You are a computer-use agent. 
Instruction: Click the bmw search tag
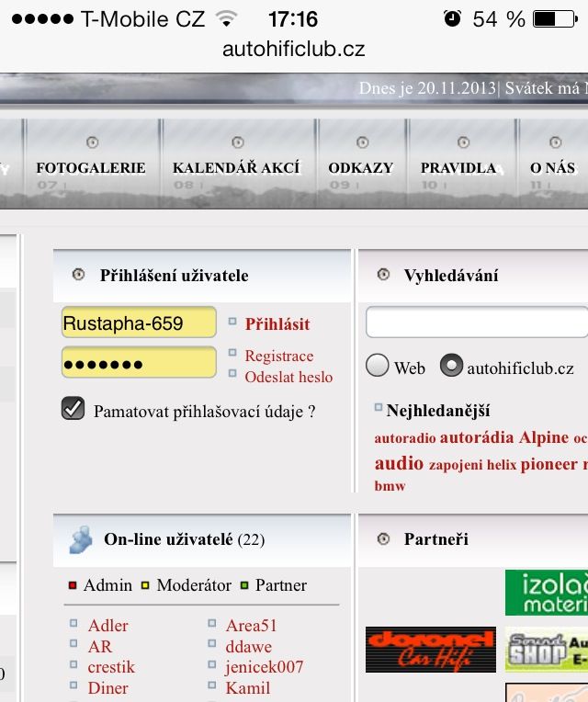390,486
